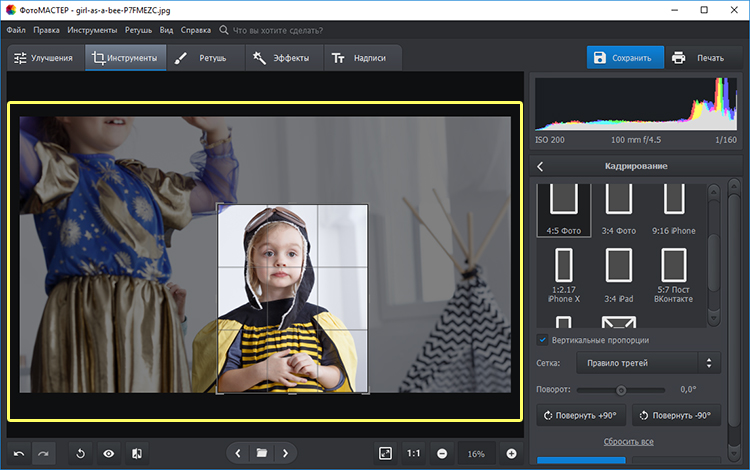
Task: Go back from Кадрирование panel
Action: [540, 166]
